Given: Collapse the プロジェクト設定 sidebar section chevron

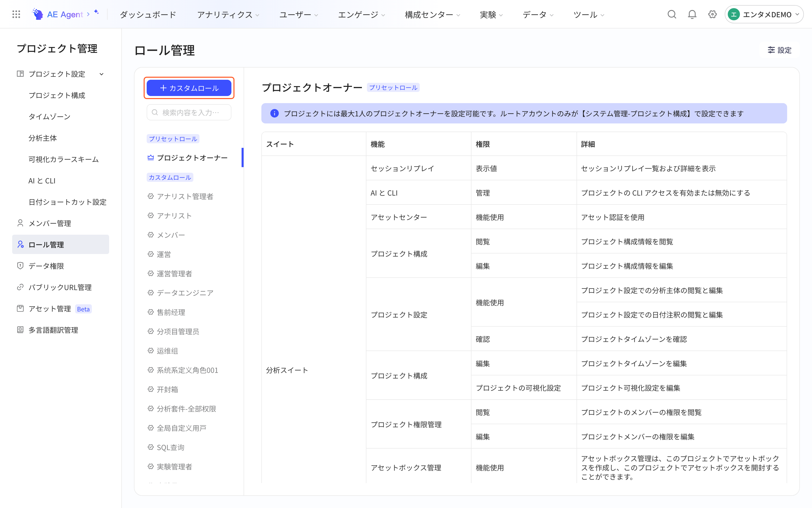Looking at the screenshot, I should [101, 74].
